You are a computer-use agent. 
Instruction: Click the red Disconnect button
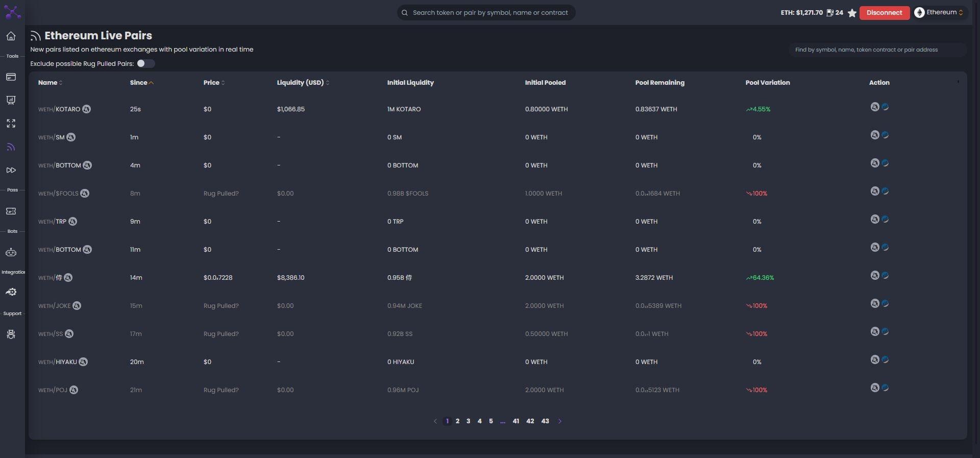[884, 13]
